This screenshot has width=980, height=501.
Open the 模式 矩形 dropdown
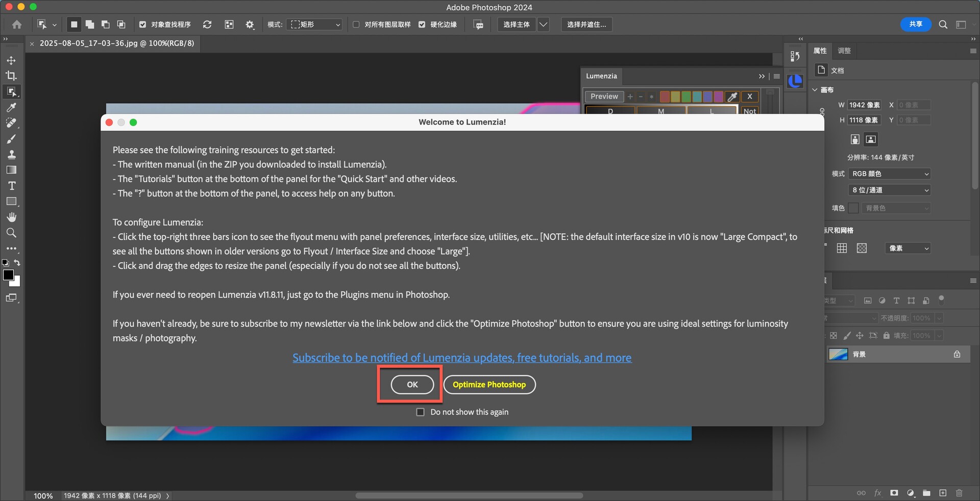coord(314,24)
